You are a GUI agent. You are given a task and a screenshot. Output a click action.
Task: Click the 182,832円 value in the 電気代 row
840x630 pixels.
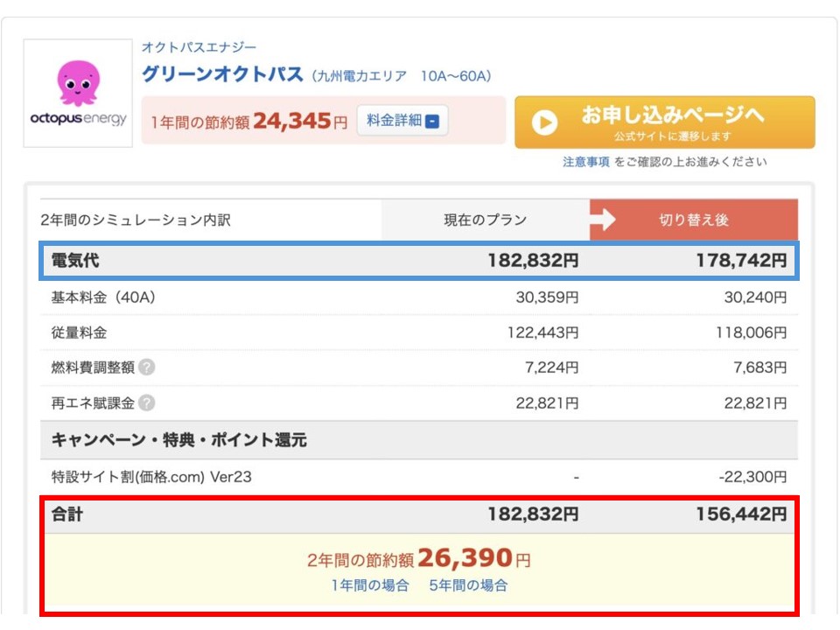(x=533, y=261)
